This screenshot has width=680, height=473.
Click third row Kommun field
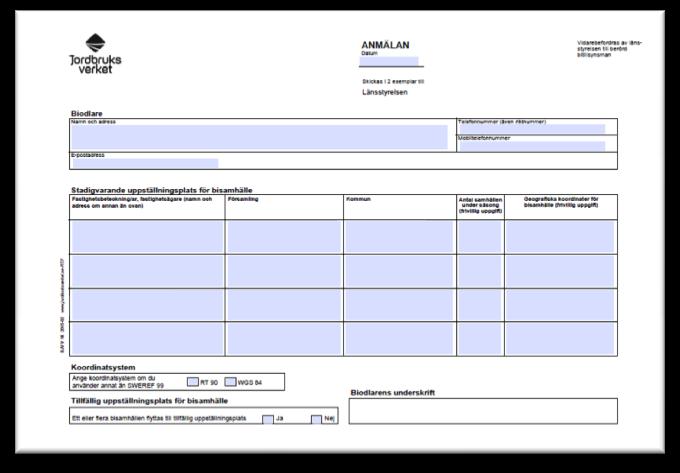(399, 305)
